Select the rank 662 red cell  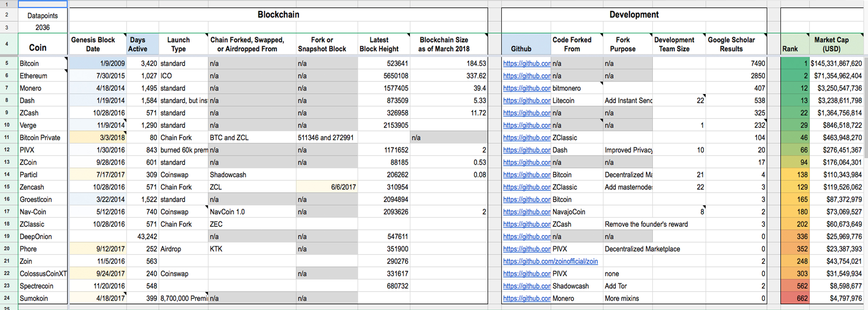[x=795, y=298]
